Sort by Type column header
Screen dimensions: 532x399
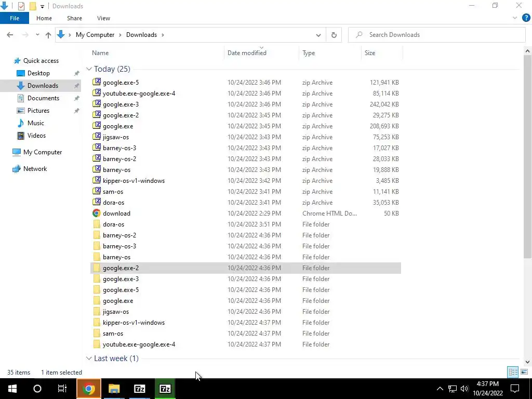[x=309, y=53]
